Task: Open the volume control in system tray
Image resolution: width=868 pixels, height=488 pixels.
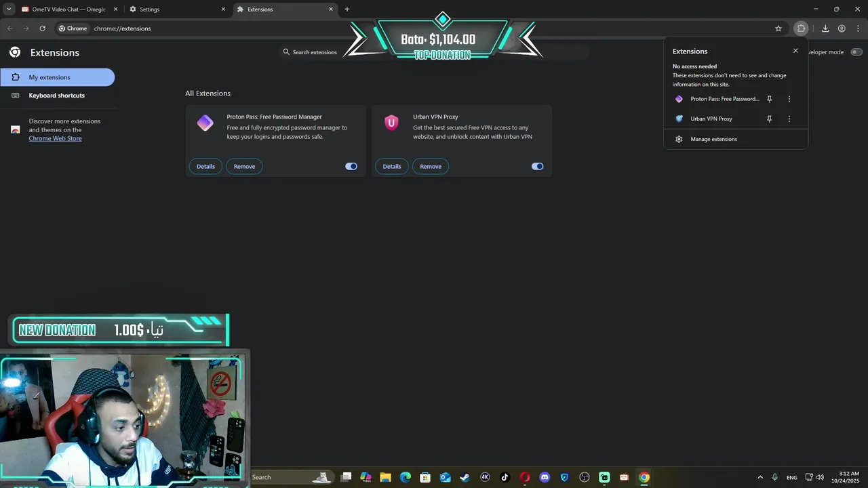Action: tap(820, 477)
